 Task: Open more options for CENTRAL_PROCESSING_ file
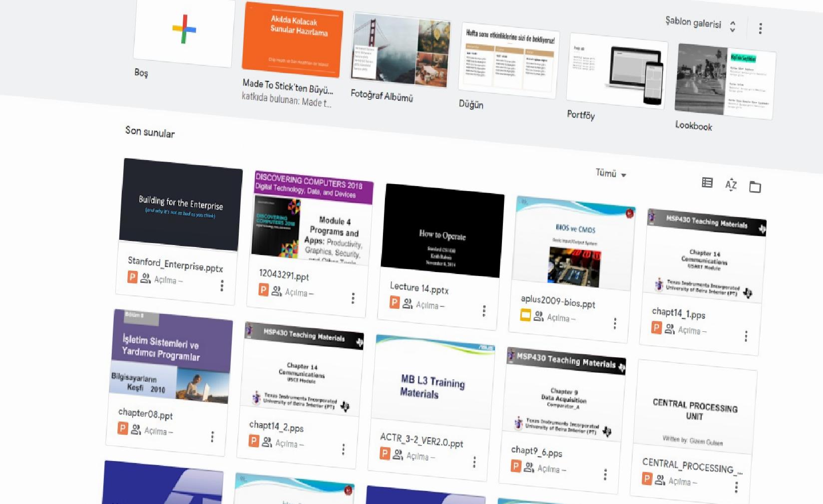(736, 488)
